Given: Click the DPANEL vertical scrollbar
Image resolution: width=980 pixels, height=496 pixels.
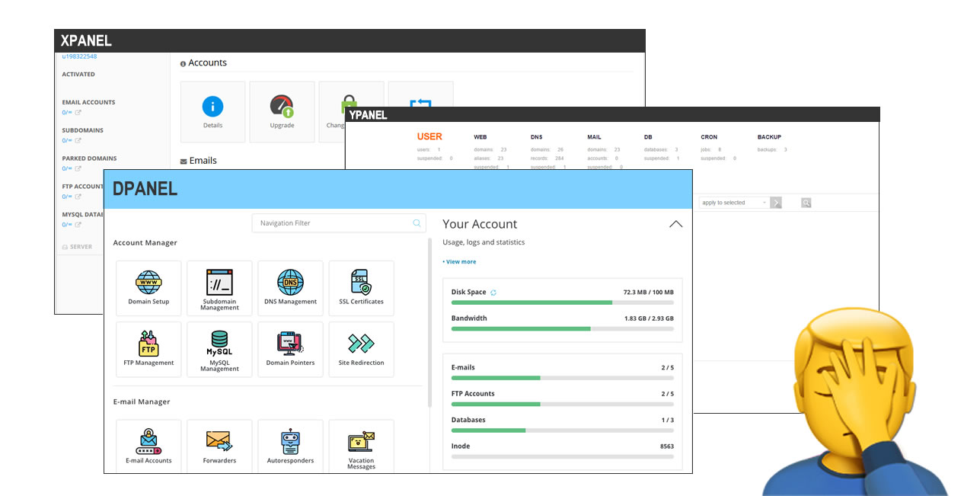Looking at the screenshot, I should tap(430, 322).
